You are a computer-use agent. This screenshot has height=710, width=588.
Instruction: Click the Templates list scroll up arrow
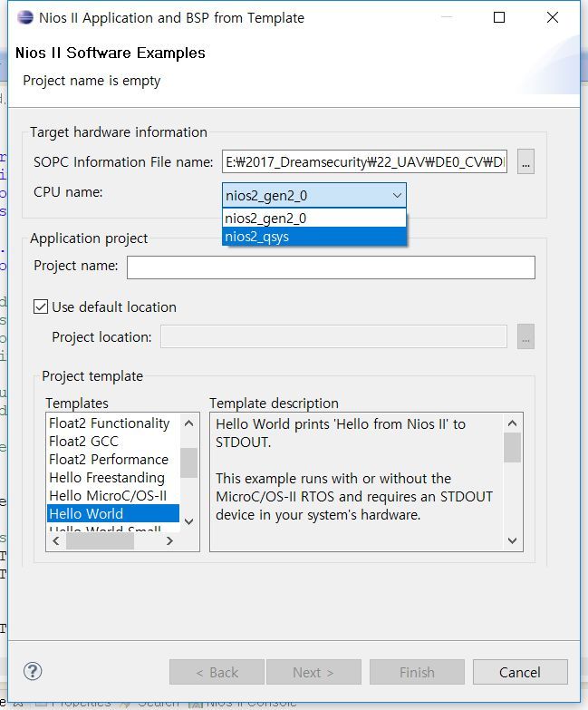point(189,423)
